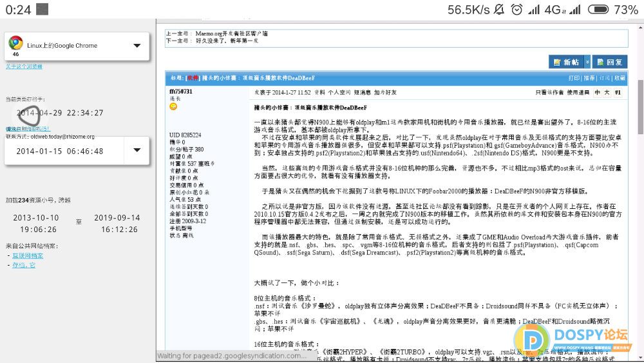The image size is (644, 363).
Task: Click the 收藏 favorite link
Action: [620, 78]
